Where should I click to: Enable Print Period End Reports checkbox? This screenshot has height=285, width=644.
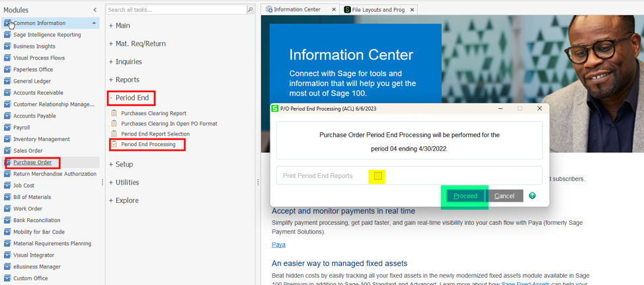(378, 176)
